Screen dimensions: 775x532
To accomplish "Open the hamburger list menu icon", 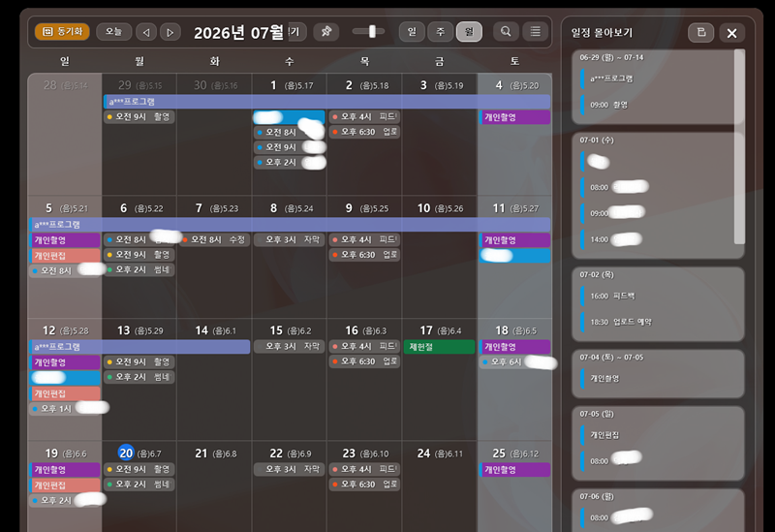I will point(536,32).
